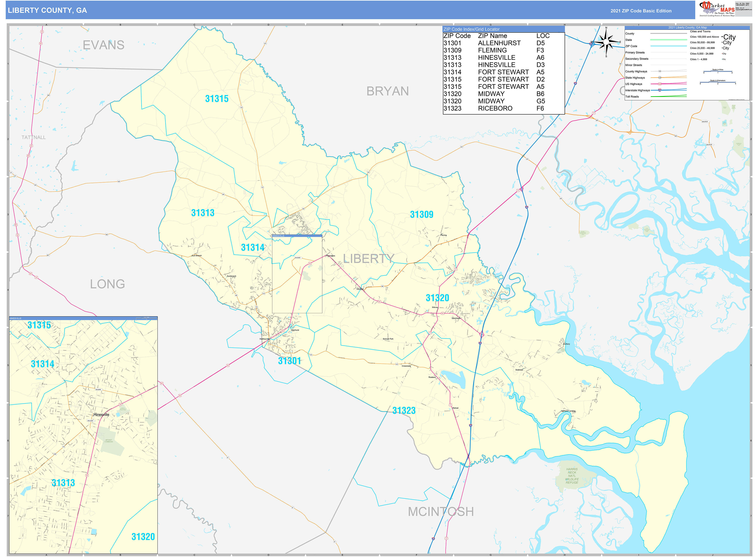Click the 31320 ZIP label near Midway
Image resolution: width=756 pixels, height=557 pixels.
437,298
